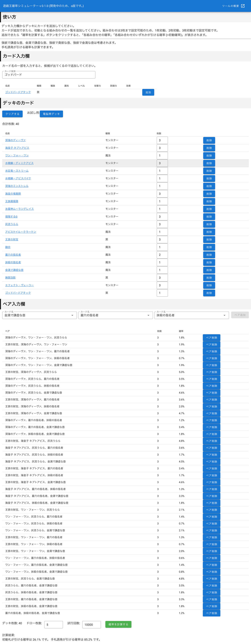The width and height of the screenshot is (251, 644).
Task: Remove pair 王家の財宝、灰流うらら、金満で謙虚な壺
Action: (x=211, y=579)
